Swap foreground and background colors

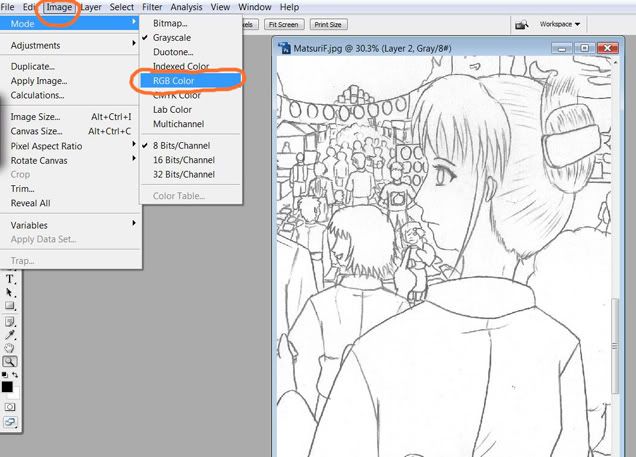15,375
